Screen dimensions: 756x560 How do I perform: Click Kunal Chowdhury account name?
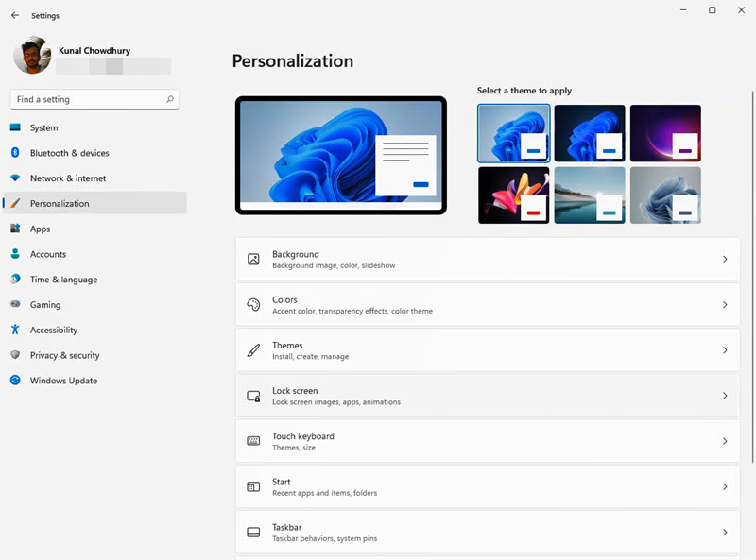tap(94, 51)
